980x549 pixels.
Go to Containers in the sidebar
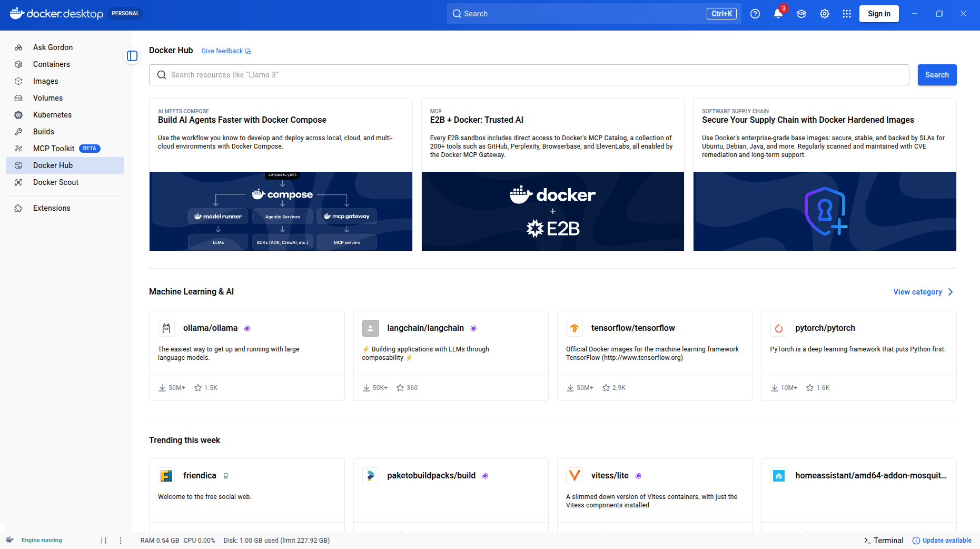pyautogui.click(x=51, y=64)
